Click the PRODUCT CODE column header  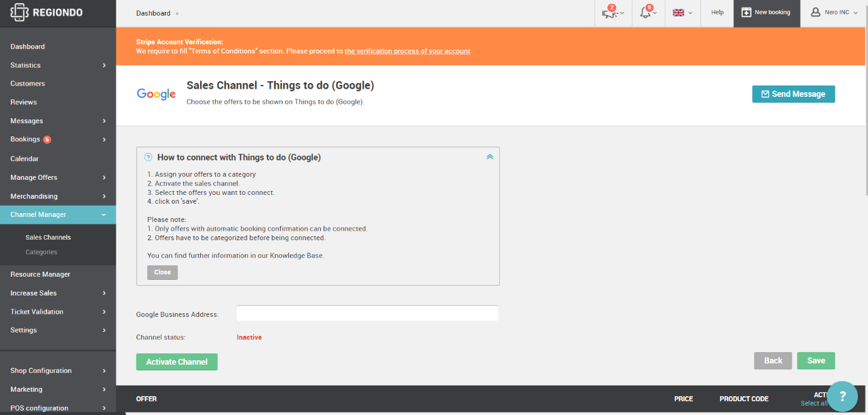(744, 399)
